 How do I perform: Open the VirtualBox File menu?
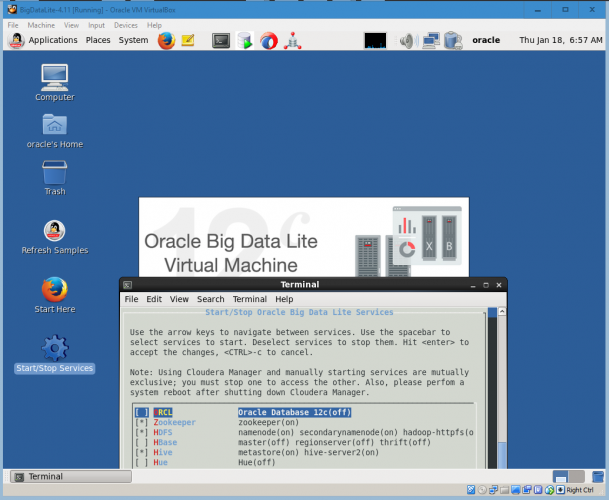point(13,25)
